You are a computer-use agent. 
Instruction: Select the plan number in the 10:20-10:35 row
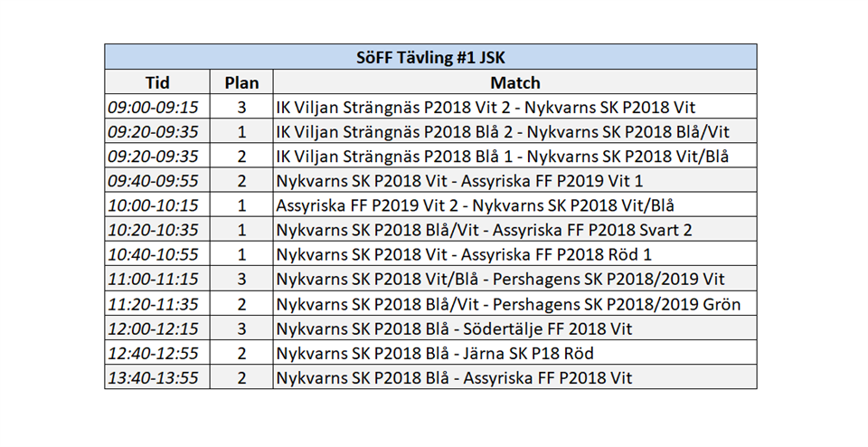[241, 230]
